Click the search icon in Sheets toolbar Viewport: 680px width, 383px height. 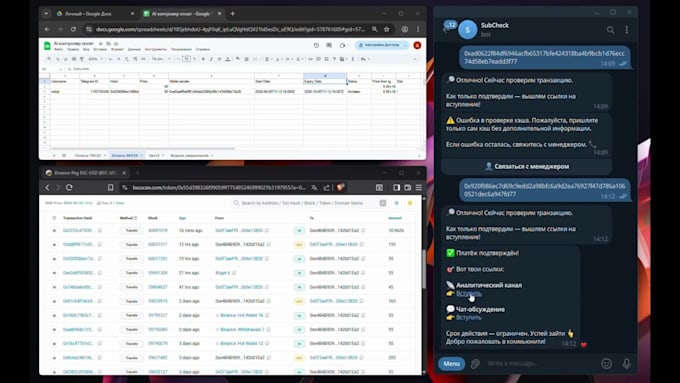pos(49,59)
